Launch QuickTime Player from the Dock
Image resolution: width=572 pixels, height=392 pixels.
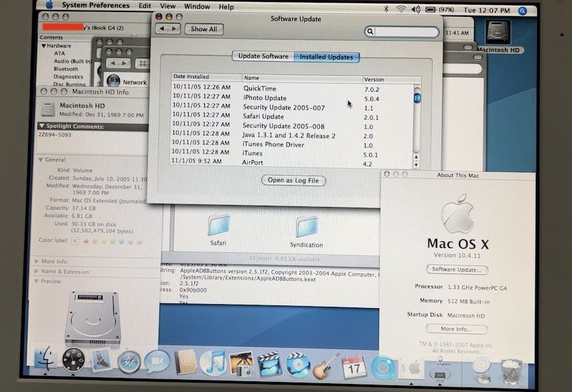coord(383,368)
